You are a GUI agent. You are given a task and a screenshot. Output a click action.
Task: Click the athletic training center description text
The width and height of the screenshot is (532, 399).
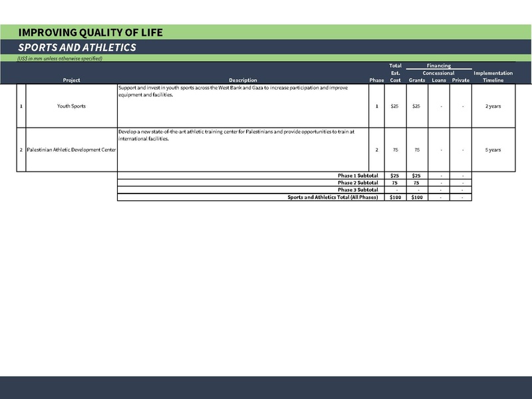pyautogui.click(x=236, y=136)
